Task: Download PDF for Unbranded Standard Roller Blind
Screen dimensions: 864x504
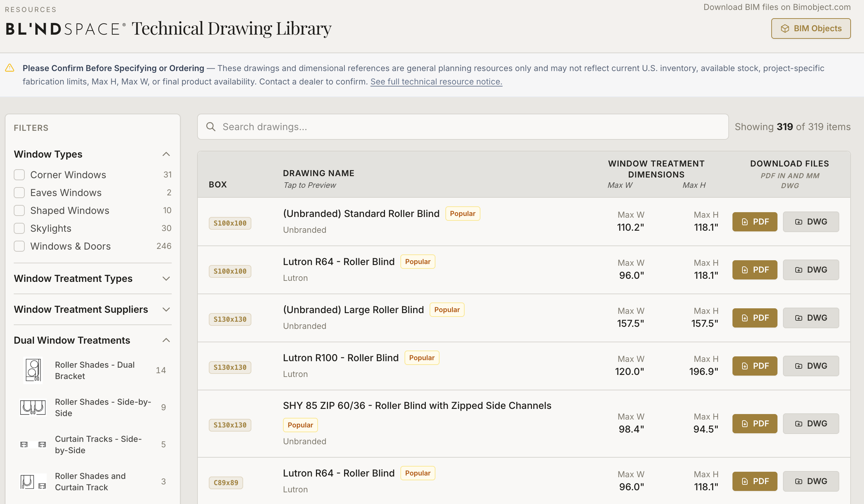Action: (755, 222)
